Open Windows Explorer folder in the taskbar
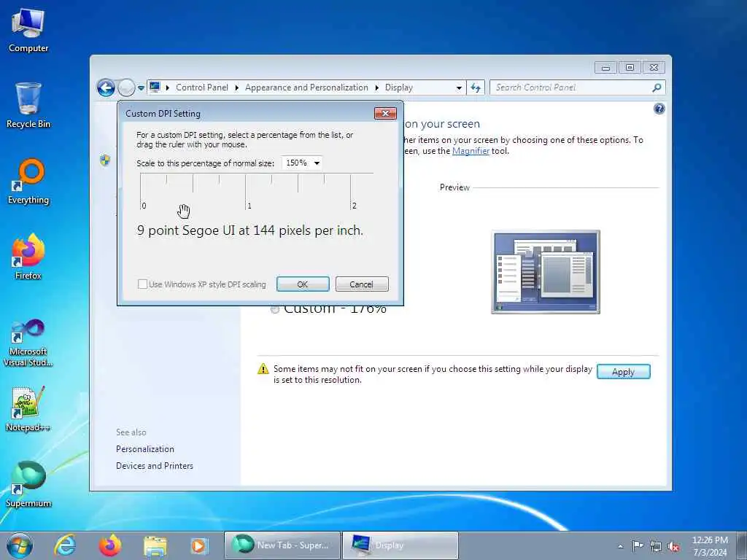 tap(155, 547)
